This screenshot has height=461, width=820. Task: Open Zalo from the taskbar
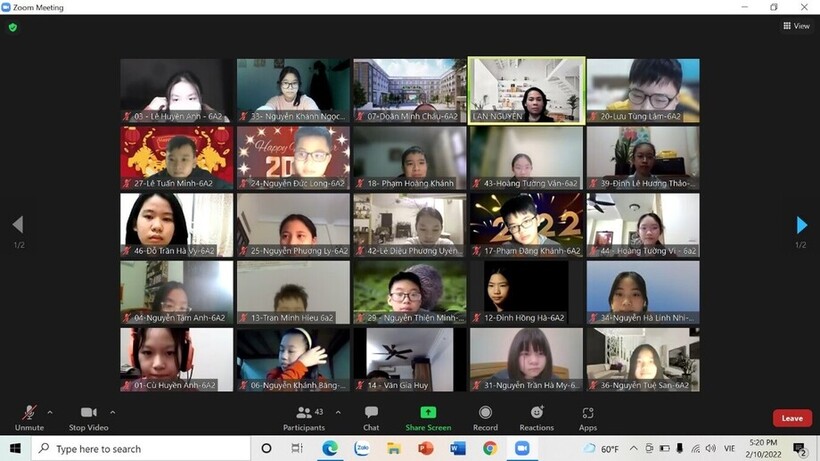pyautogui.click(x=361, y=449)
